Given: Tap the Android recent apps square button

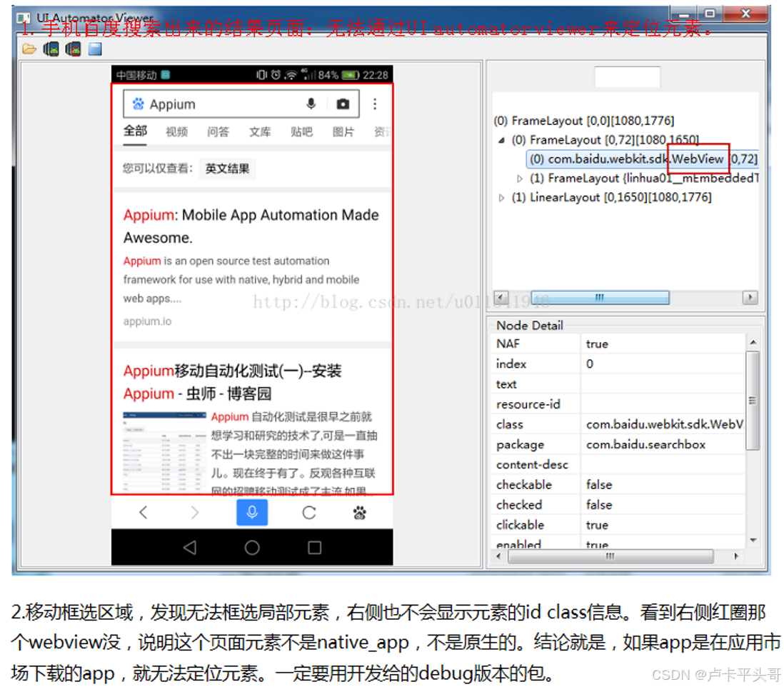Looking at the screenshot, I should pyautogui.click(x=314, y=548).
